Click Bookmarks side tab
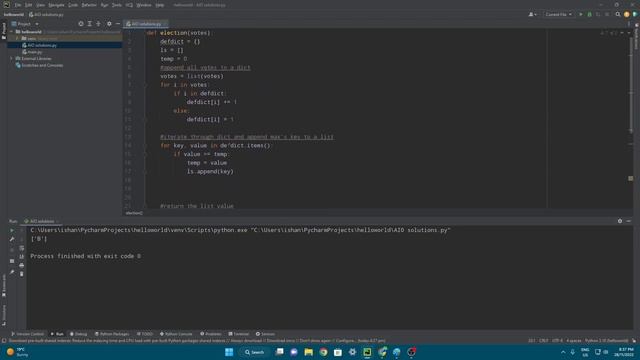The width and height of the screenshot is (640, 360). (x=4, y=285)
